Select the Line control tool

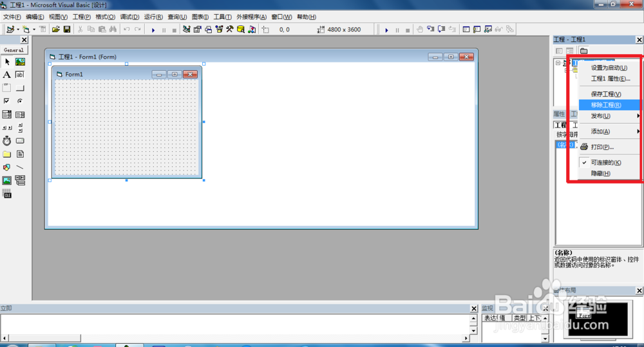point(20,167)
